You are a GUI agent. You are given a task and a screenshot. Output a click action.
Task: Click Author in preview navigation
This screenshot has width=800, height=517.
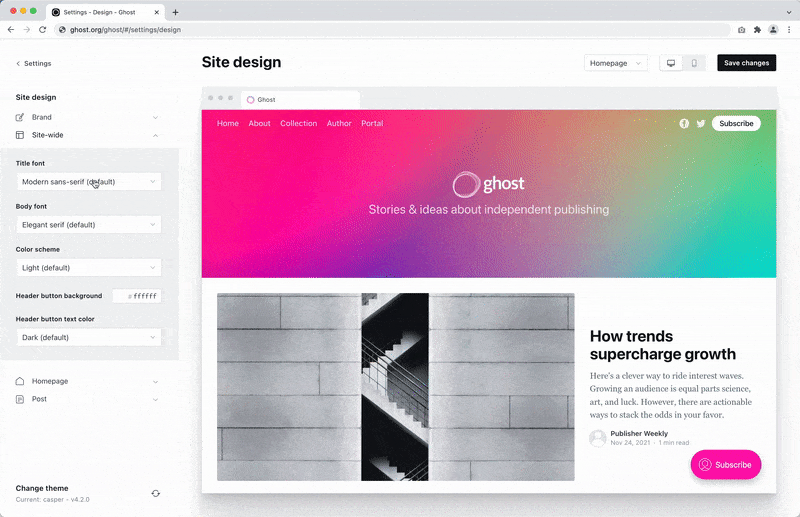339,124
